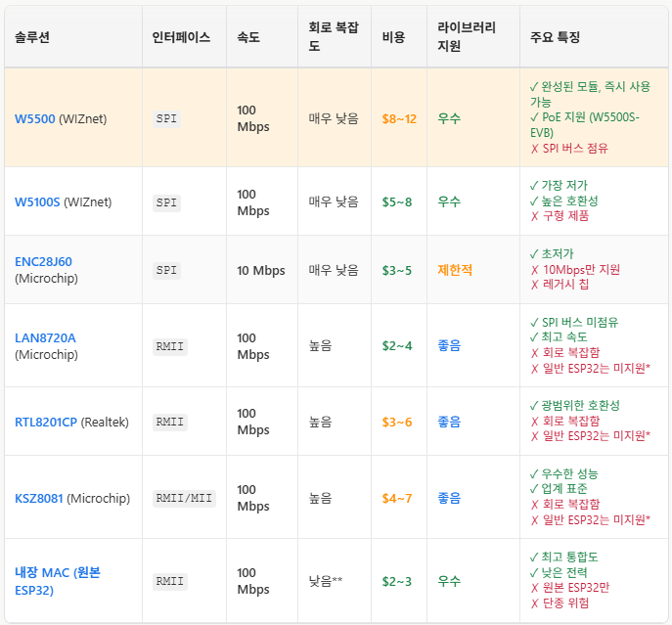
Task: Click the '레거시 칩' drawback text
Action: (x=565, y=284)
